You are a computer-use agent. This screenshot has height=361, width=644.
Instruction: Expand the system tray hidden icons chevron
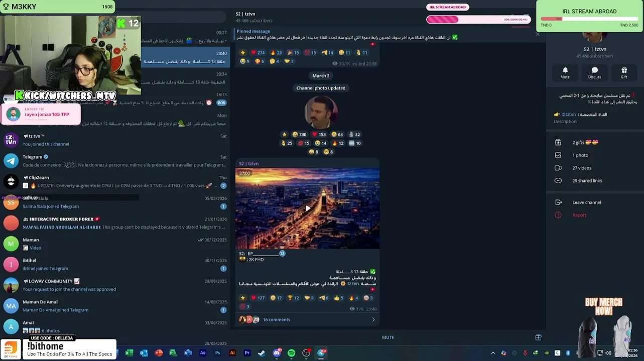(x=493, y=353)
